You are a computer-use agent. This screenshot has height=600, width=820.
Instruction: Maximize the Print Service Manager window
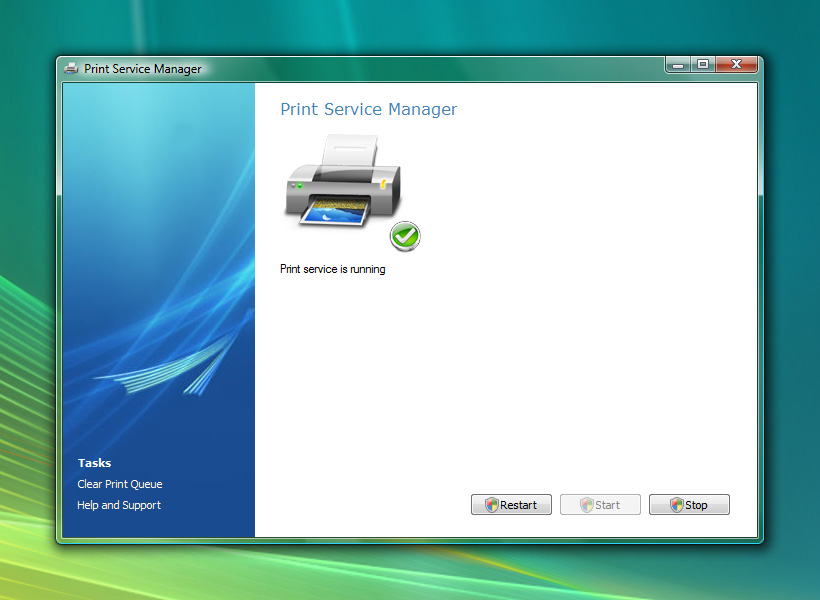pyautogui.click(x=703, y=65)
